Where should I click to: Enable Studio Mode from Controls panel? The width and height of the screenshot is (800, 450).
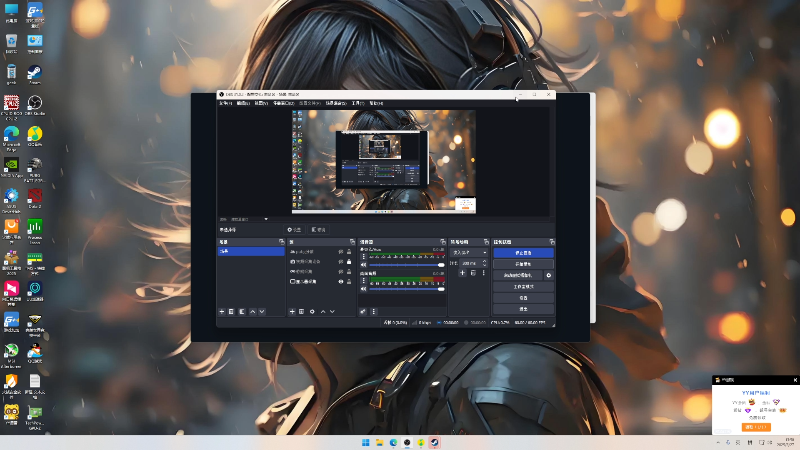click(x=523, y=287)
